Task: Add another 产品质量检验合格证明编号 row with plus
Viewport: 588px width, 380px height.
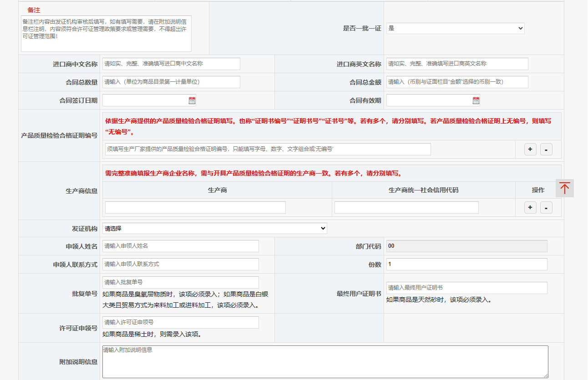Action: 530,149
